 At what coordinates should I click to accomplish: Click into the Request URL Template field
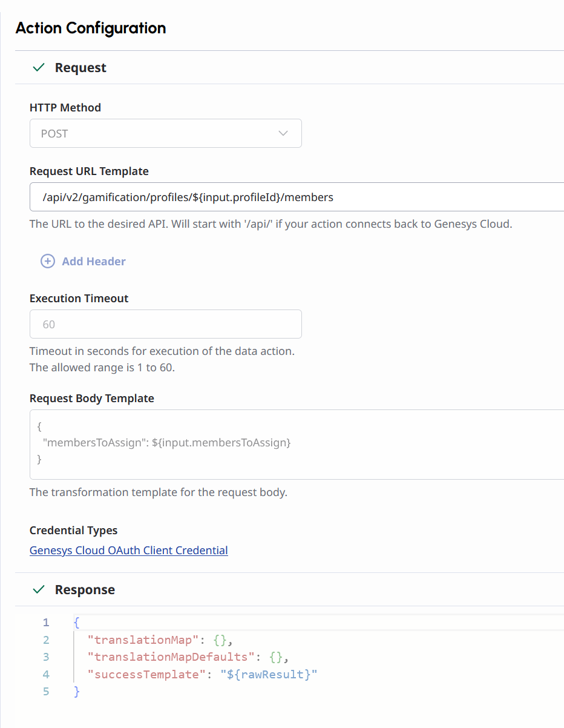point(297,197)
